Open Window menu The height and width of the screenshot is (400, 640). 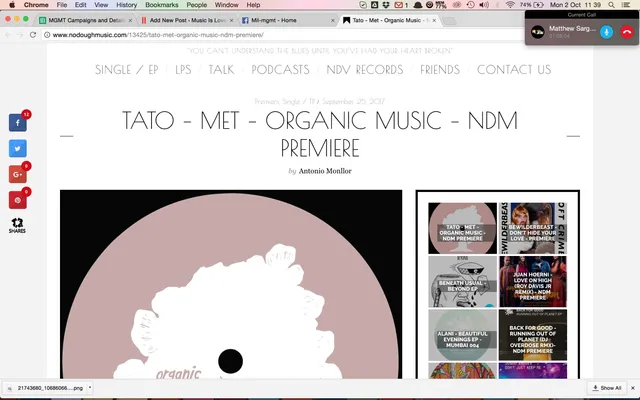227,5
